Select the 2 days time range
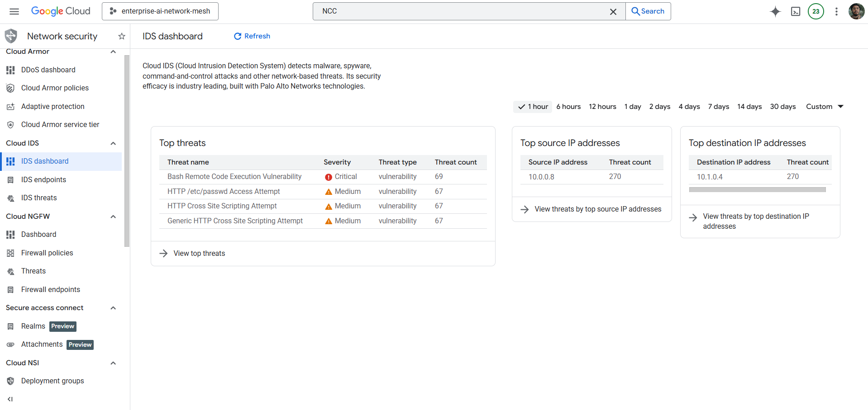Screen dimensions: 868x410 (x=660, y=107)
